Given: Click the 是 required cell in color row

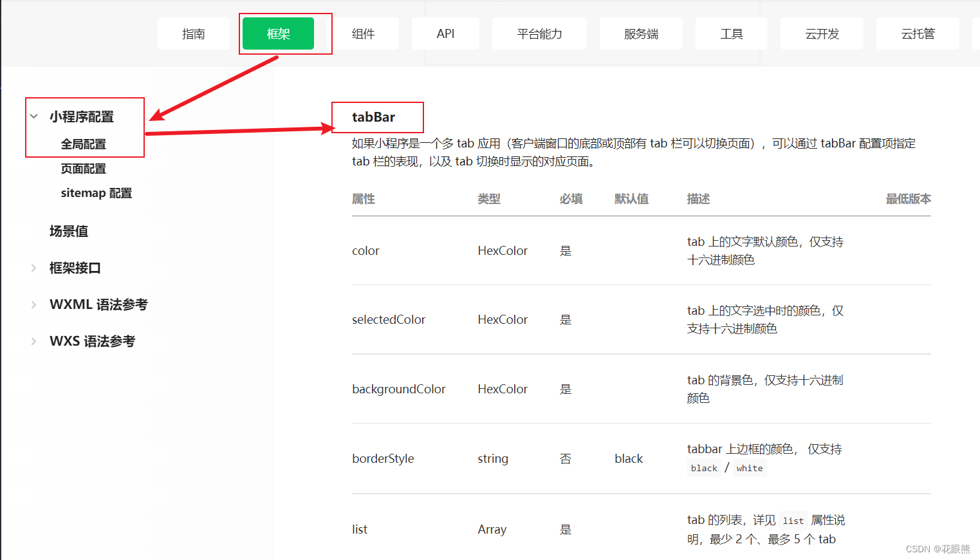Looking at the screenshot, I should pyautogui.click(x=566, y=251).
